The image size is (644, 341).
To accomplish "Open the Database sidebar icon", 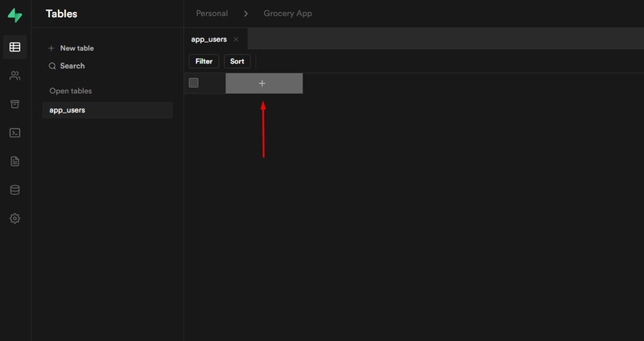I will pyautogui.click(x=14, y=190).
